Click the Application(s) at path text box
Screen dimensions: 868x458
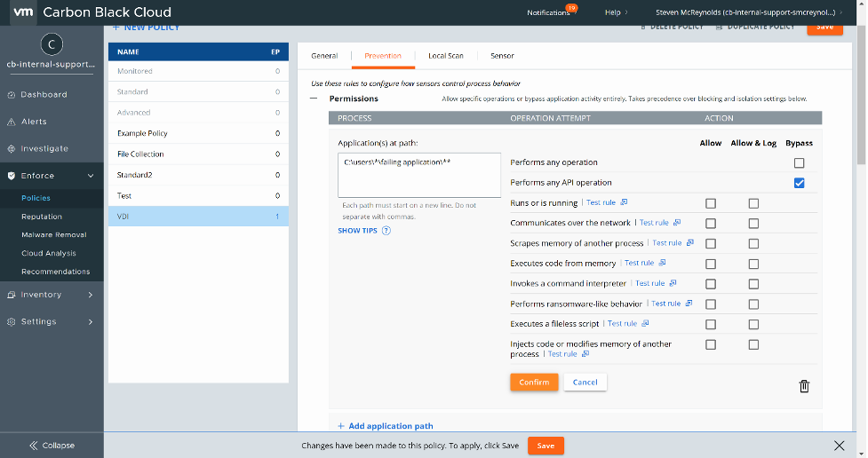click(419, 176)
